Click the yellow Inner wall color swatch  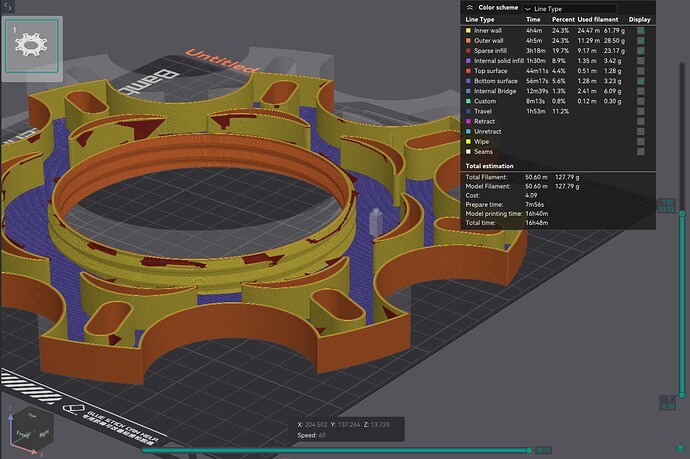468,30
